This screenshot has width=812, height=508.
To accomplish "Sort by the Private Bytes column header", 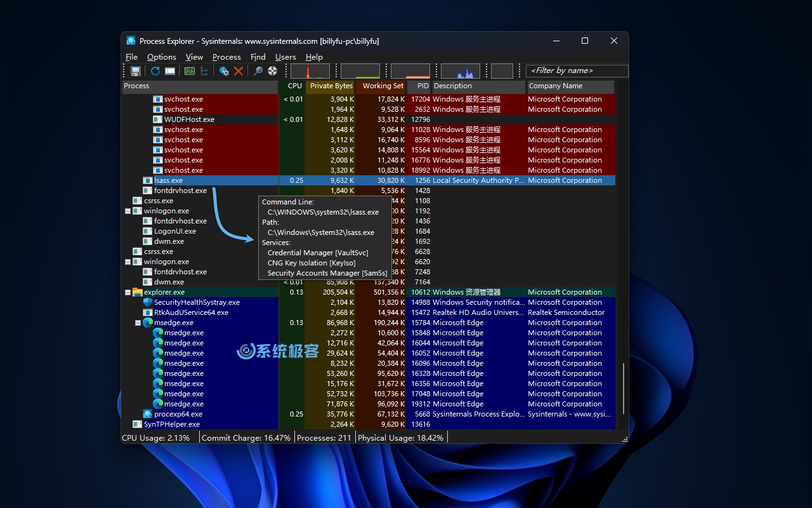I will 330,86.
